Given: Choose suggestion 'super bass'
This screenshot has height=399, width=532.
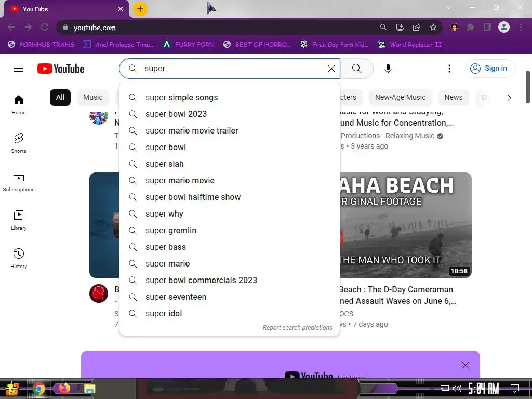Looking at the screenshot, I should pos(229,247).
